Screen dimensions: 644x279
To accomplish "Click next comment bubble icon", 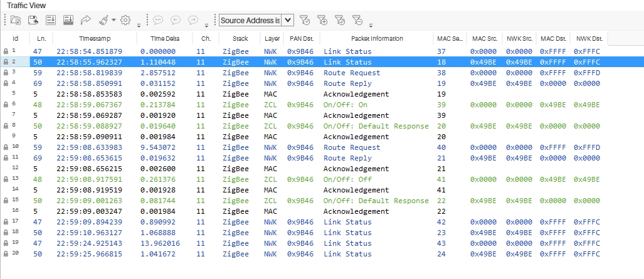I will [x=193, y=19].
